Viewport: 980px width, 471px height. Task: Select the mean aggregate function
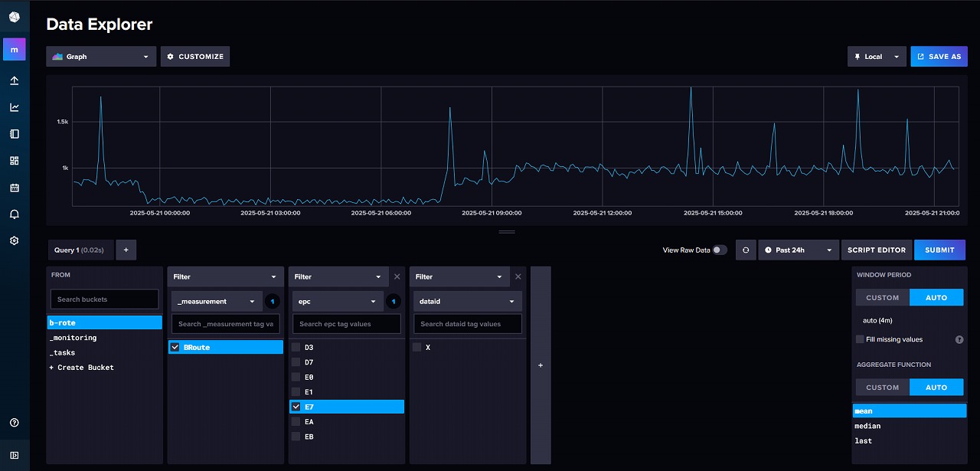[910, 410]
